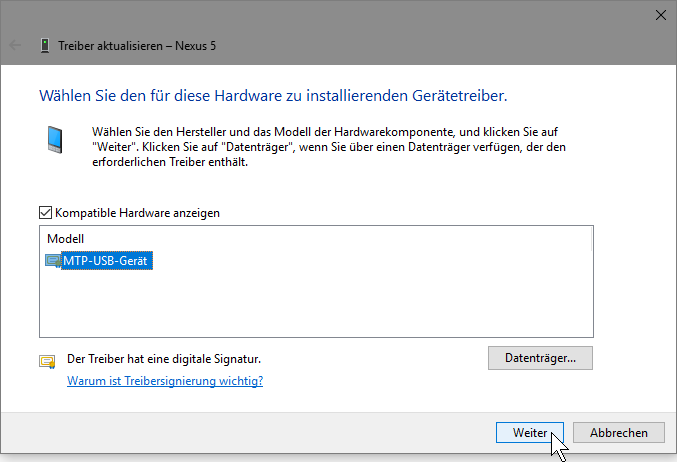Click the empty footer area left of Weiter

coord(250,433)
